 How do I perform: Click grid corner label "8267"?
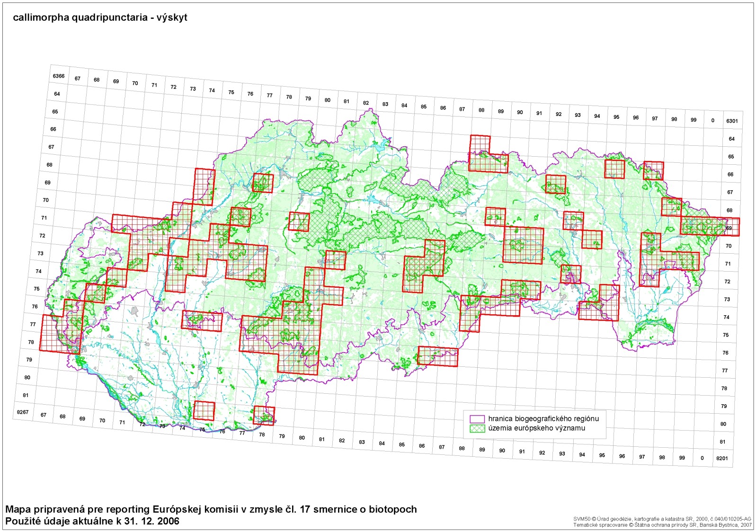coord(23,412)
